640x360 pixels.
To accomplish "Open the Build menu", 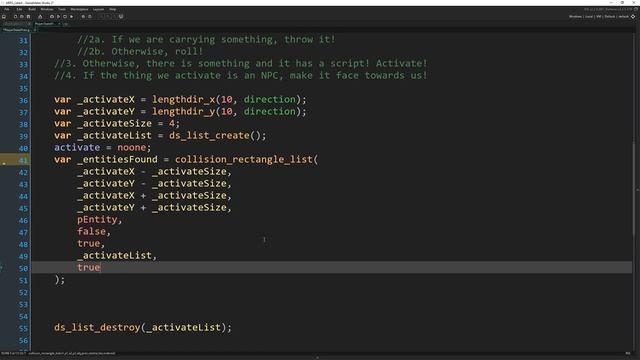I will pos(32,9).
